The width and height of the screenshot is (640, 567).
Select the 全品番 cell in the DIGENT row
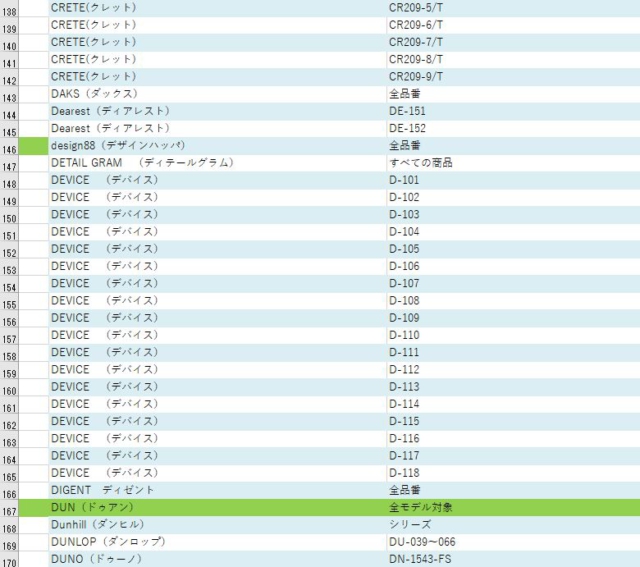(513, 490)
